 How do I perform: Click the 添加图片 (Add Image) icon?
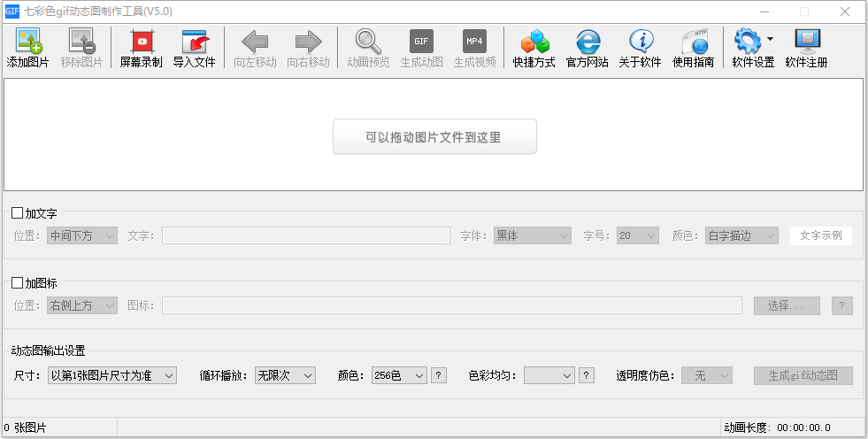pyautogui.click(x=28, y=42)
